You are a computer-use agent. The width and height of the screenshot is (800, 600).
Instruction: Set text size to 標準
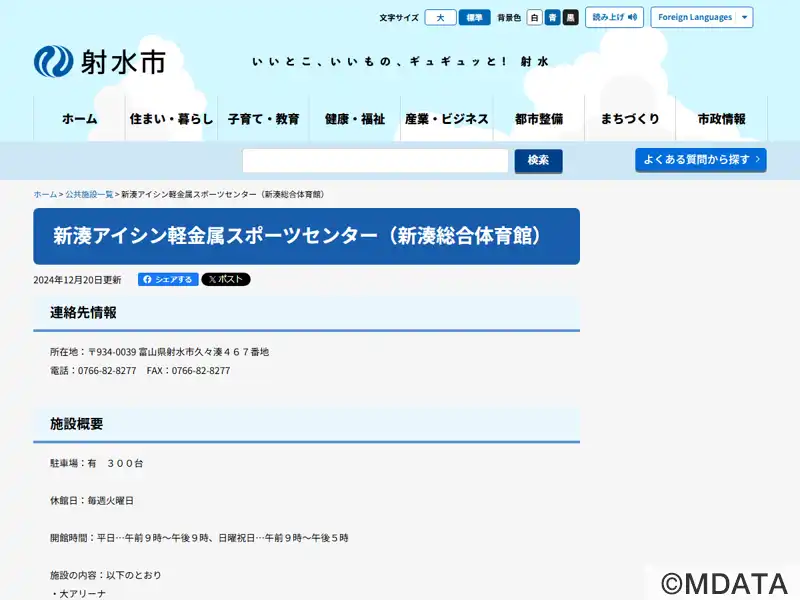coord(474,17)
